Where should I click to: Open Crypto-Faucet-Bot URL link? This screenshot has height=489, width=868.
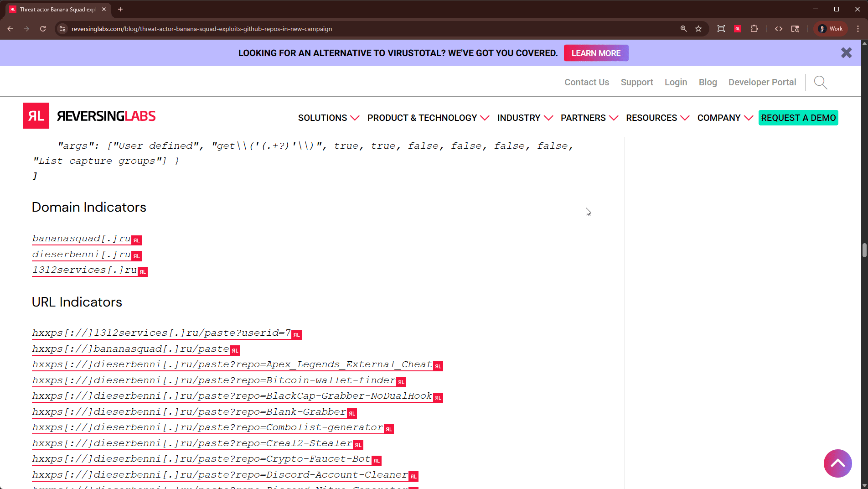201,459
